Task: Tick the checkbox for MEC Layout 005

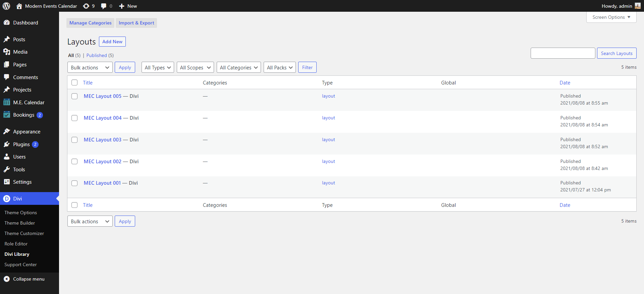Action: (74, 96)
